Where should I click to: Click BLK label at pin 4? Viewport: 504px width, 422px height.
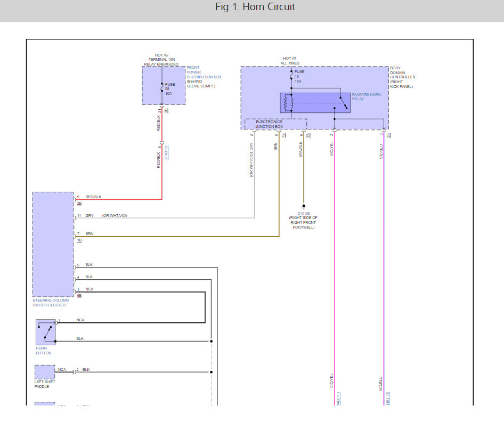89,277
